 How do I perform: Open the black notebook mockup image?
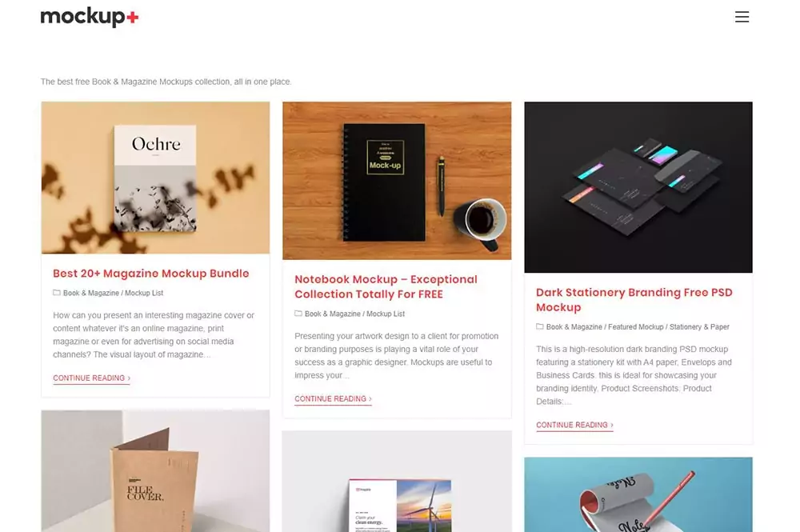click(x=397, y=181)
